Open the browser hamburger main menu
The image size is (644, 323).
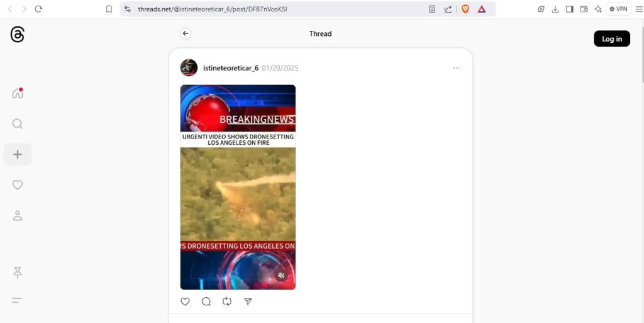coord(639,9)
